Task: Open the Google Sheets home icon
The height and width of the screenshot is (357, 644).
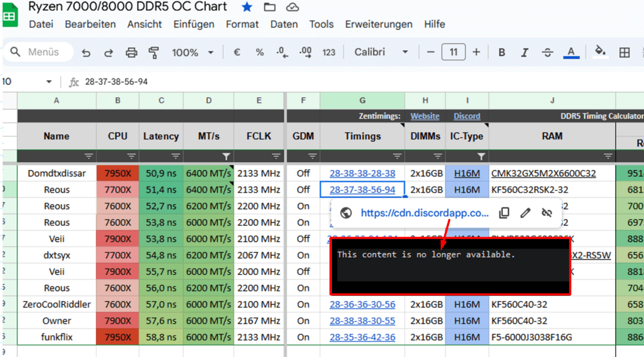Action: [9, 16]
